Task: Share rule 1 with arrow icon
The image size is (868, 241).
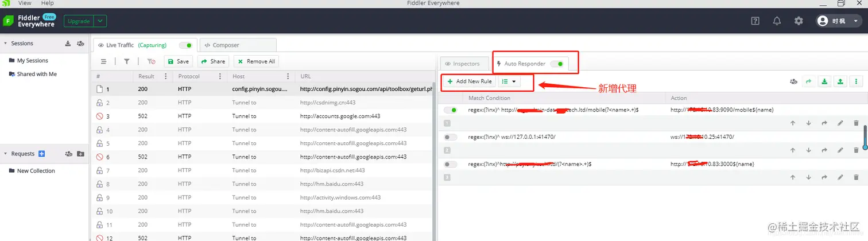Action: 824,123
